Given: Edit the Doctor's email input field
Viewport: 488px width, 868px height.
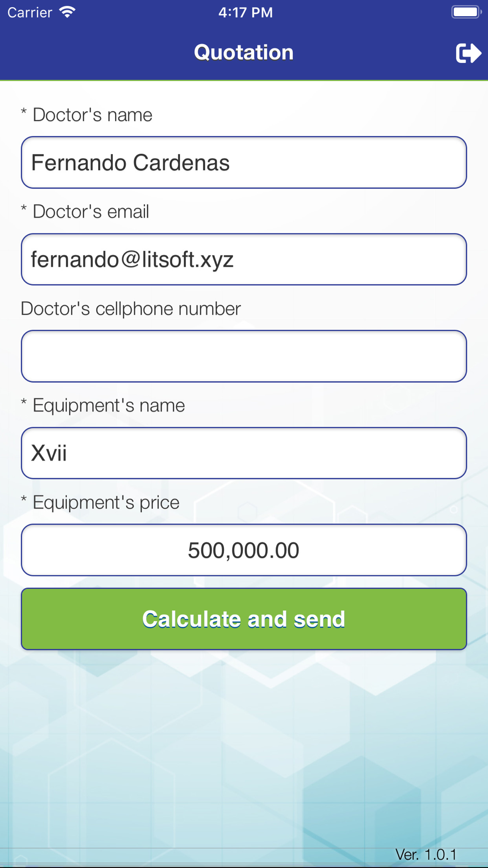Looking at the screenshot, I should (244, 259).
